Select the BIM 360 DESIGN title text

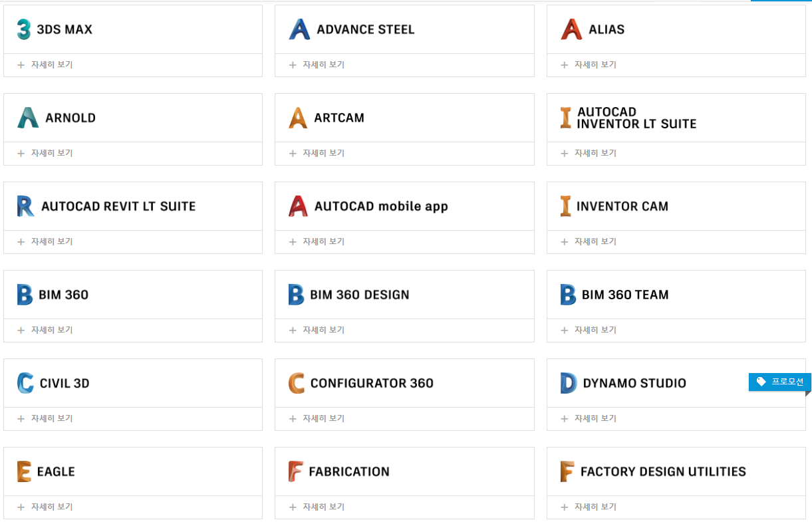pyautogui.click(x=360, y=295)
